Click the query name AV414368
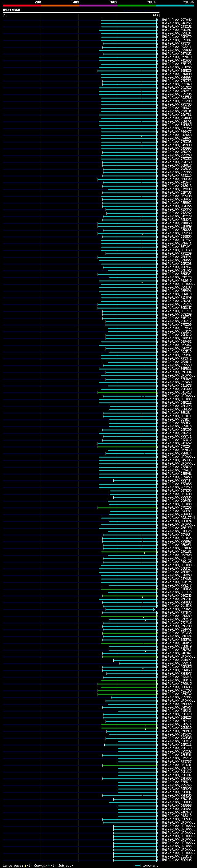This screenshot has height=868, width=197. (11, 10)
